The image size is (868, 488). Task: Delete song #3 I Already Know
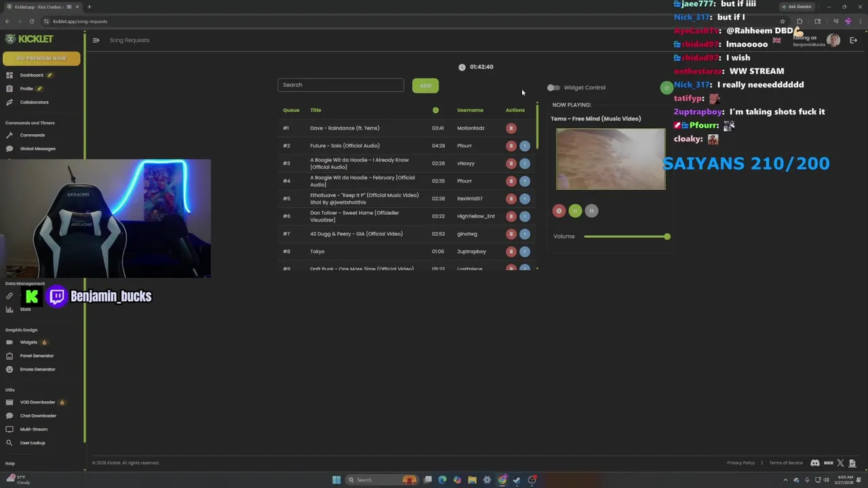tap(511, 163)
